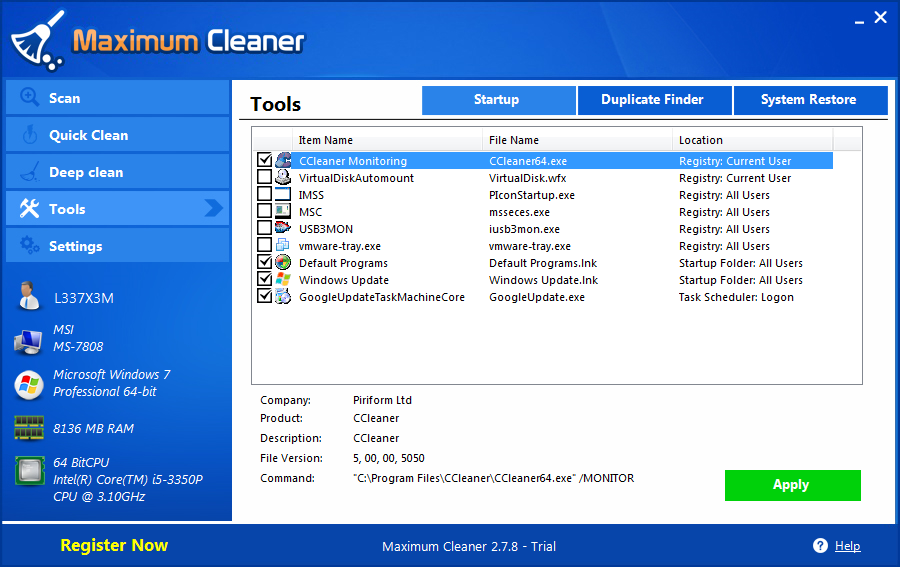Select the iusb3mon.exe file name
The image size is (900, 567).
[x=524, y=229]
